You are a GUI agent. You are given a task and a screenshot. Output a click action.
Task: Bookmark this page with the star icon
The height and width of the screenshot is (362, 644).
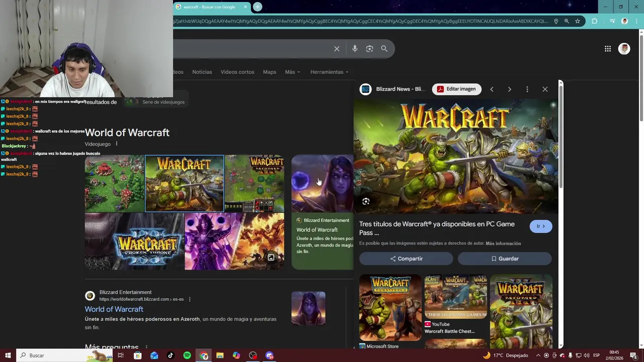tap(578, 21)
